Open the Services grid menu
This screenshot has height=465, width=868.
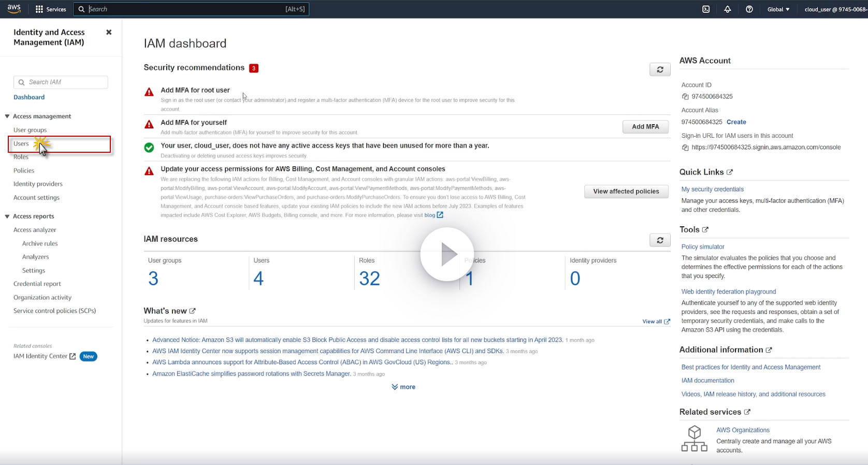(51, 9)
